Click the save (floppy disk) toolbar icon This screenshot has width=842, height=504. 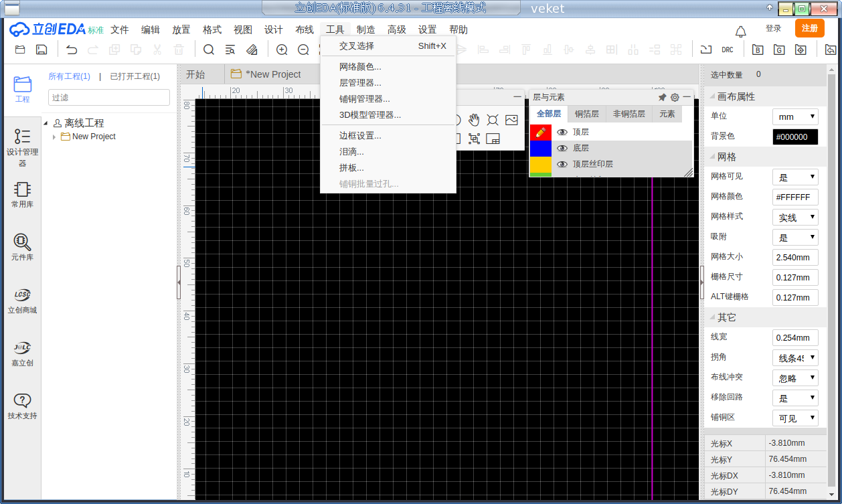(41, 50)
